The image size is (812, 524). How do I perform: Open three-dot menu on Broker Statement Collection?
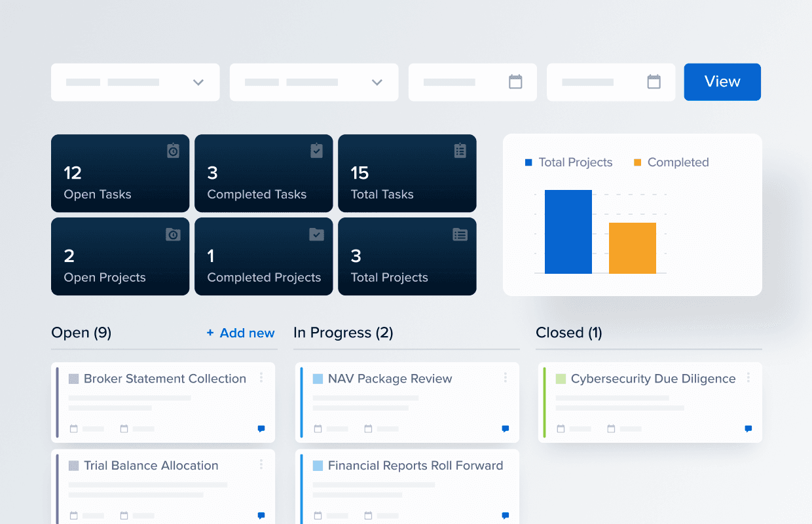(x=261, y=378)
